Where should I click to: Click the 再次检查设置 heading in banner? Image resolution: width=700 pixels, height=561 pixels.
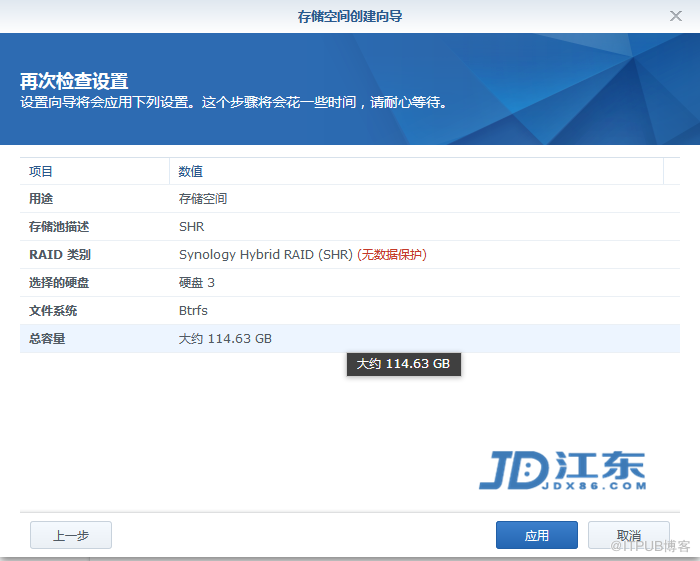(74, 81)
